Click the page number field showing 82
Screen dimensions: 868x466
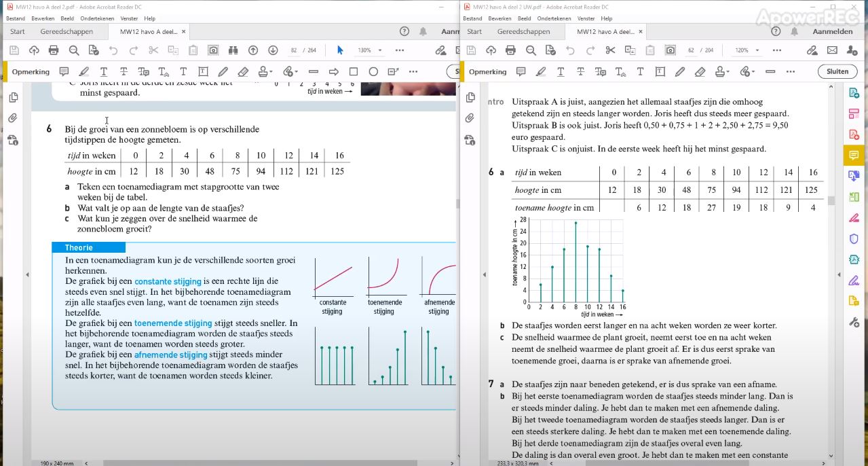coord(293,50)
